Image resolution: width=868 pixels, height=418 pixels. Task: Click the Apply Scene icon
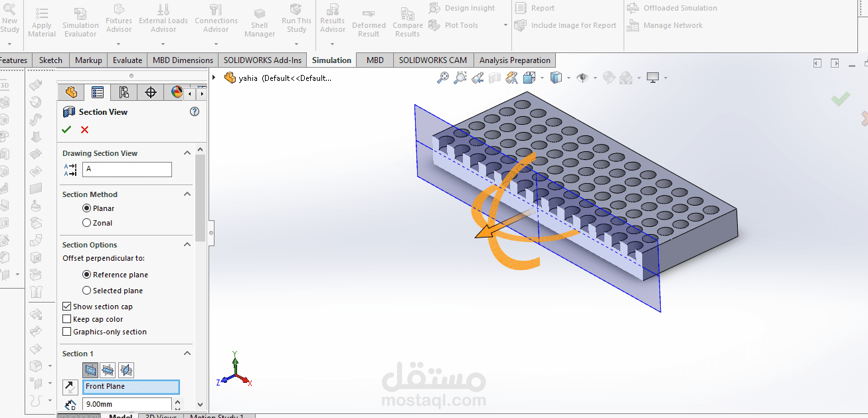point(626,78)
